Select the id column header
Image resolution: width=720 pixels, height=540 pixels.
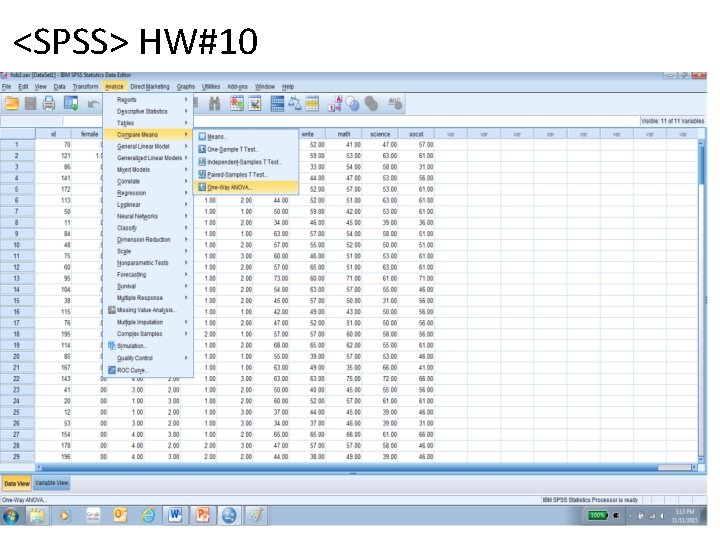53,134
